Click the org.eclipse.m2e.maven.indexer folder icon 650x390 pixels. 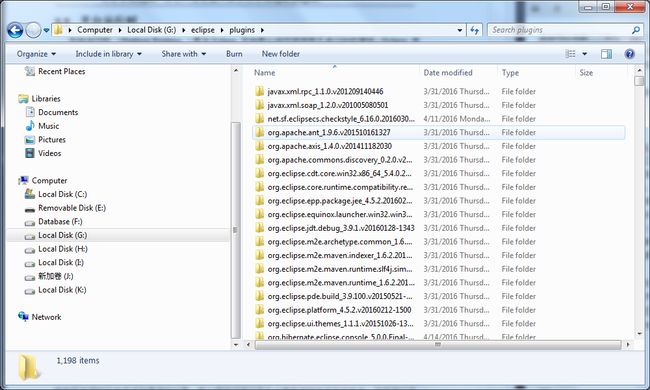(260, 255)
